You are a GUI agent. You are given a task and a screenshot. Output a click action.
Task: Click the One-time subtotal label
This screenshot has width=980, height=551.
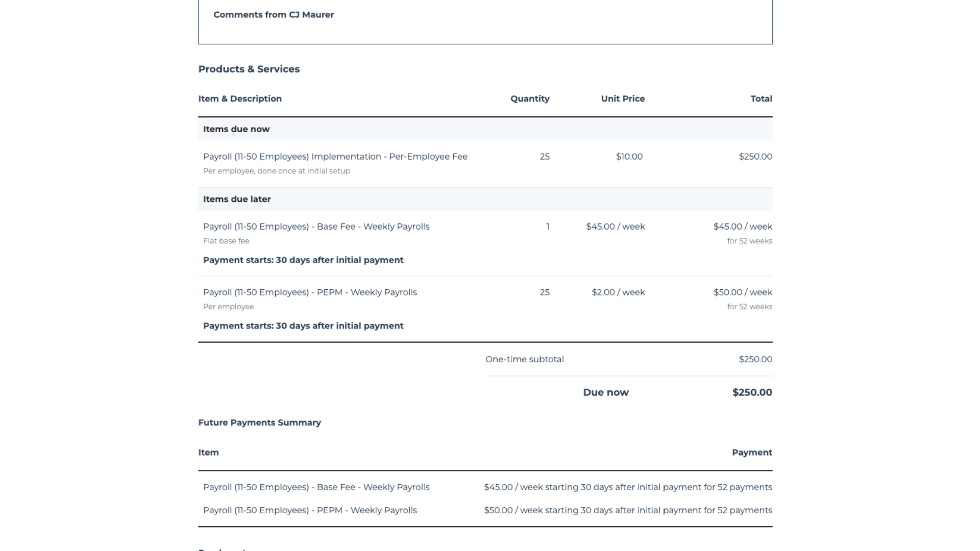[x=524, y=359]
